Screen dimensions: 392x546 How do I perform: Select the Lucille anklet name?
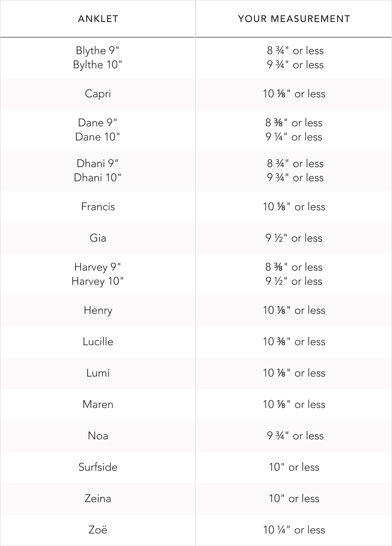(98, 342)
